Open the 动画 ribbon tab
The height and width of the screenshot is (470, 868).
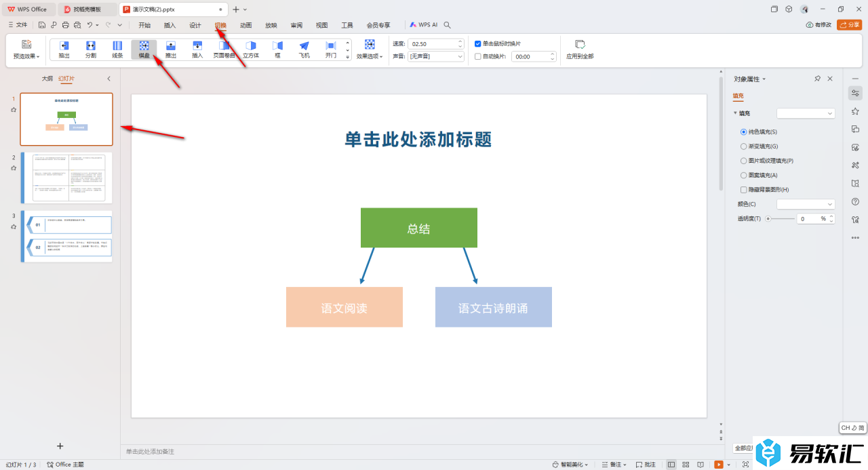coord(246,25)
